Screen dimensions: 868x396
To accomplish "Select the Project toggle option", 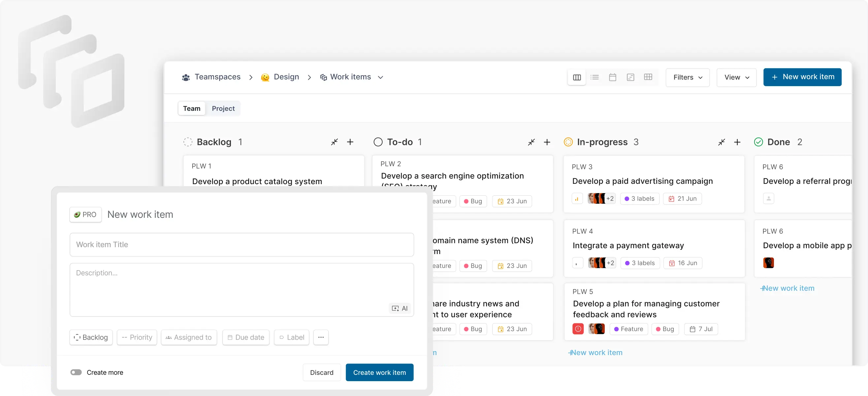I will (223, 109).
